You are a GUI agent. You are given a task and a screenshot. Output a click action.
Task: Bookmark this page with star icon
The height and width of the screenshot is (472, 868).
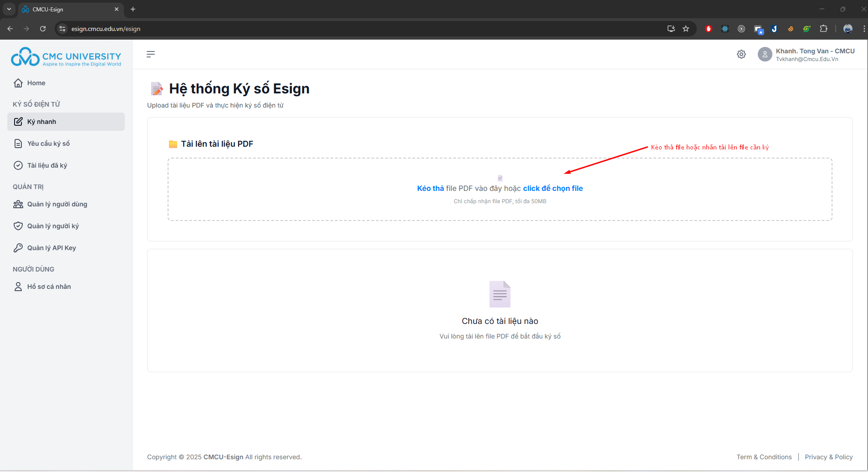pos(686,29)
